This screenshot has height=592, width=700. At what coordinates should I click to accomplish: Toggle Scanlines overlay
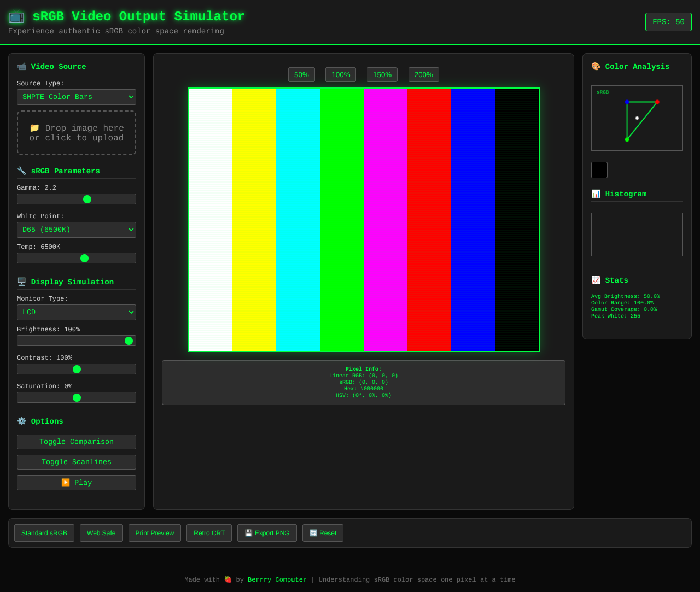(x=76, y=462)
